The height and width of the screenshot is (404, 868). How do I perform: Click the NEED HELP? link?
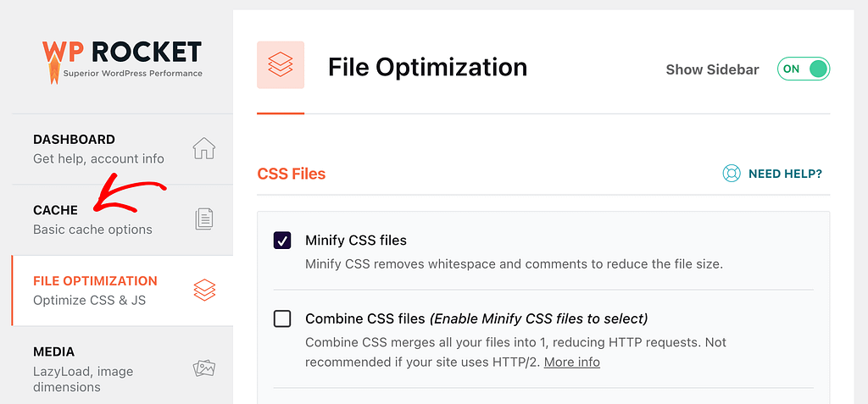point(785,174)
